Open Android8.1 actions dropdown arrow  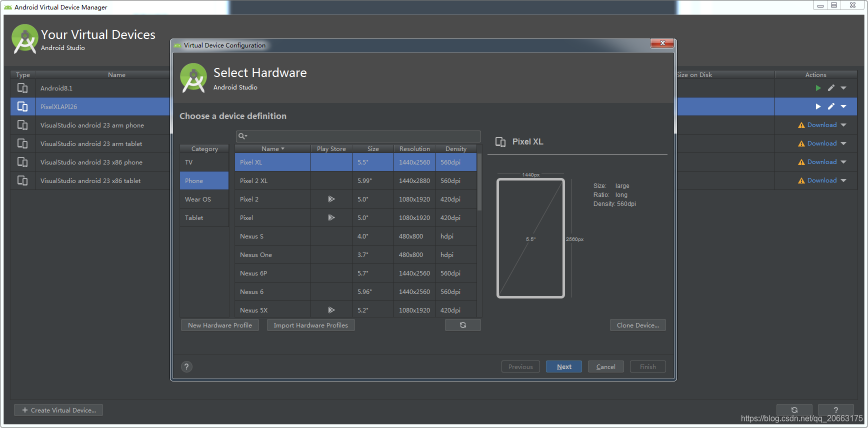(843, 88)
